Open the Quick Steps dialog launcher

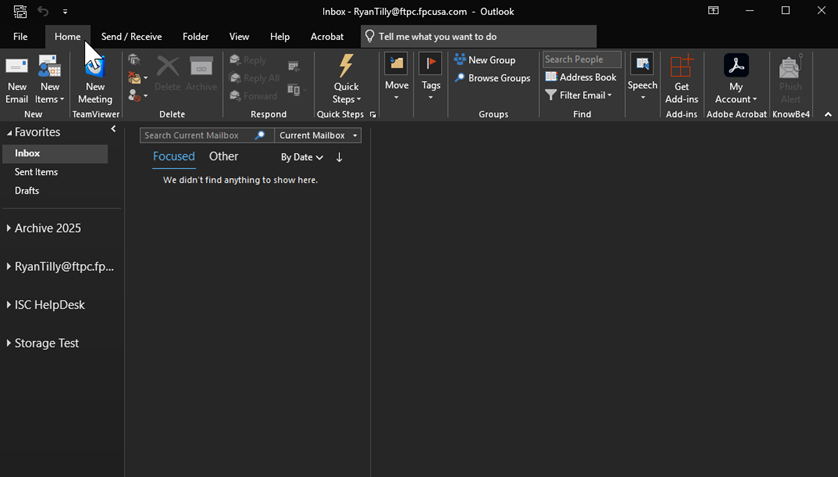pos(373,114)
